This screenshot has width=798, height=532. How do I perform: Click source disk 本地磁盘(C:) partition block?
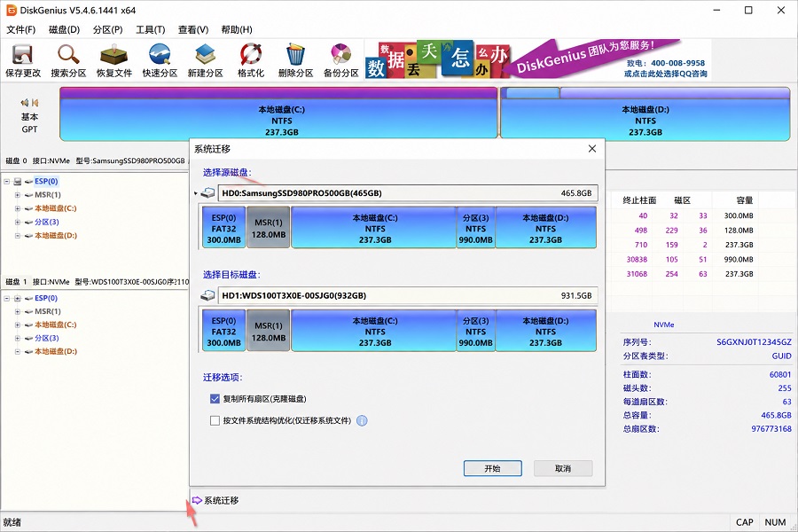[374, 228]
